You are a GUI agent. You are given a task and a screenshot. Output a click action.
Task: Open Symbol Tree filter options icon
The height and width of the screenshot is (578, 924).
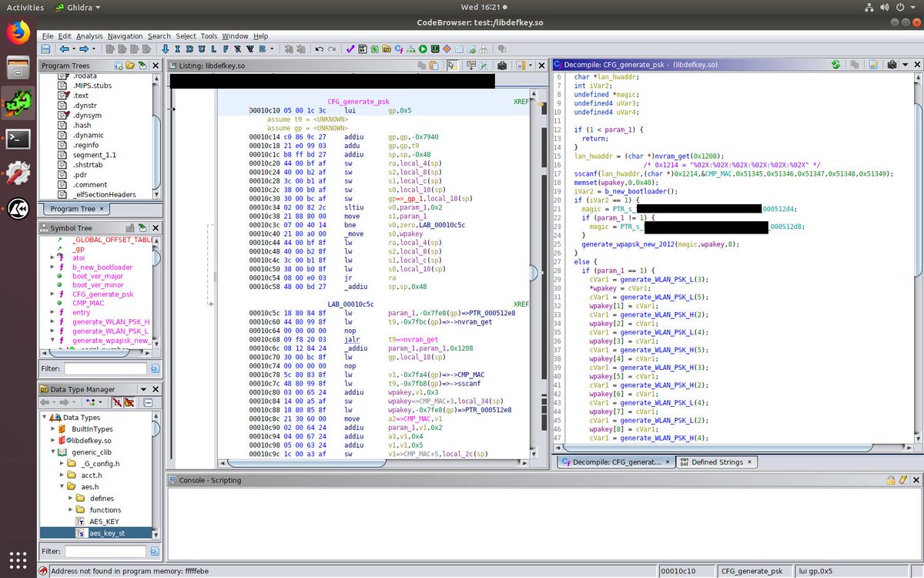[156, 369]
